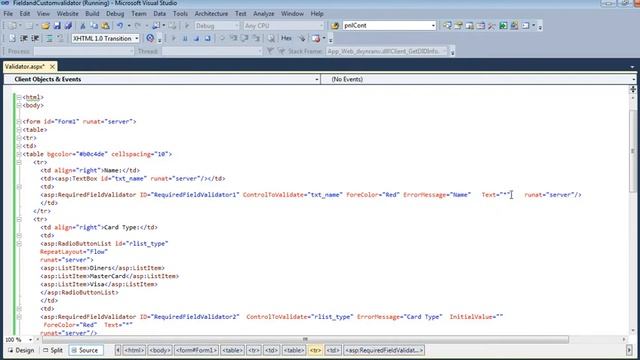Switch to Split view
This screenshot has height=360, width=640.
(x=53, y=350)
